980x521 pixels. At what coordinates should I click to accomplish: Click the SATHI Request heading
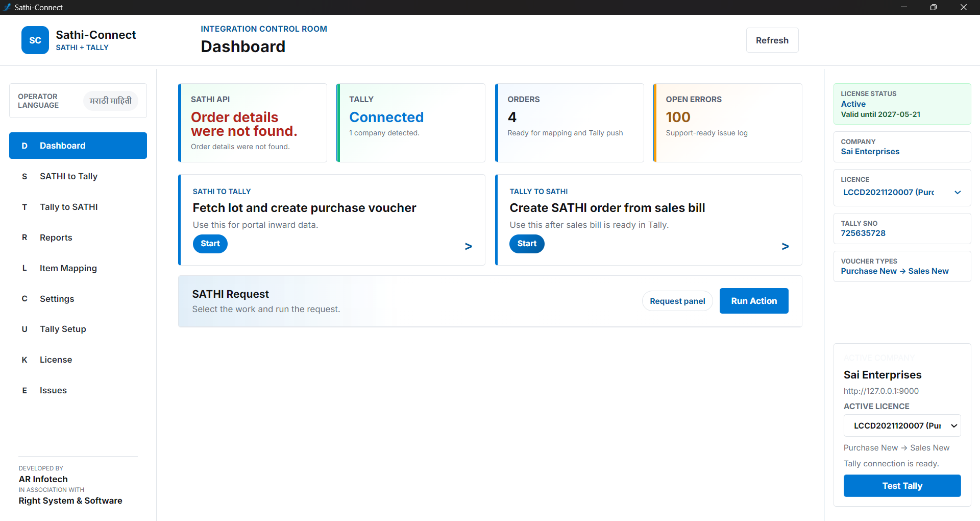point(230,294)
